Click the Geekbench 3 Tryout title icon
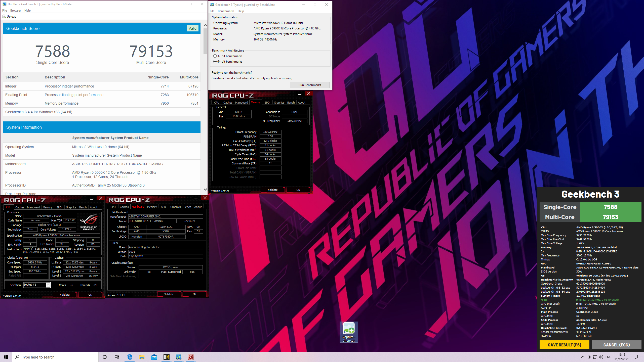 tap(212, 5)
